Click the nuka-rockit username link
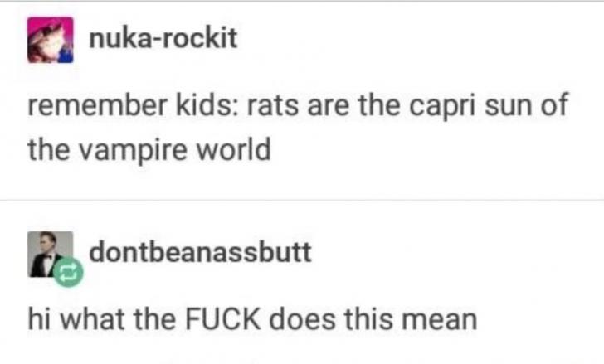This screenshot has width=604, height=364. [x=163, y=38]
